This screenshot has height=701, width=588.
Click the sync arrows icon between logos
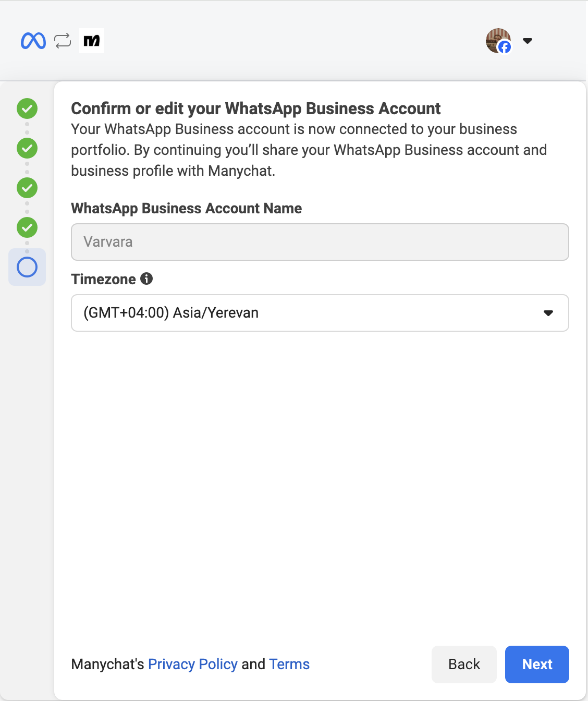pyautogui.click(x=63, y=41)
